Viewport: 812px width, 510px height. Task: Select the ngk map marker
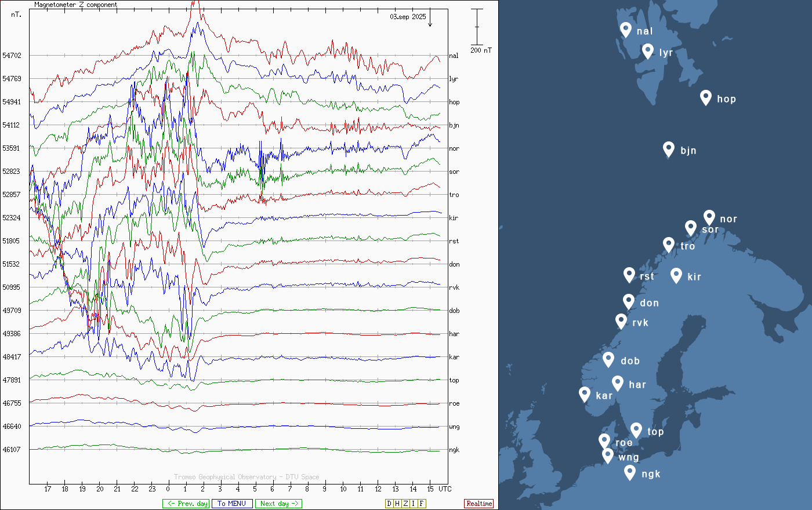coord(630,472)
